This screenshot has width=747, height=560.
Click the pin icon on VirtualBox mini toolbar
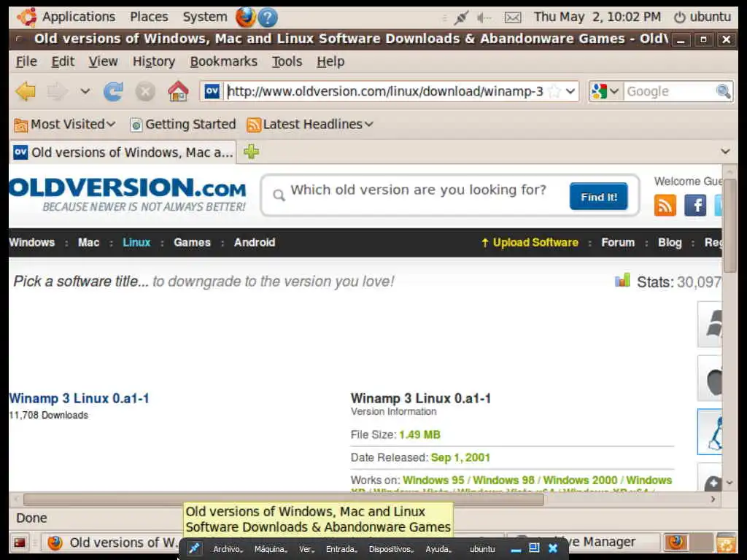[194, 548]
